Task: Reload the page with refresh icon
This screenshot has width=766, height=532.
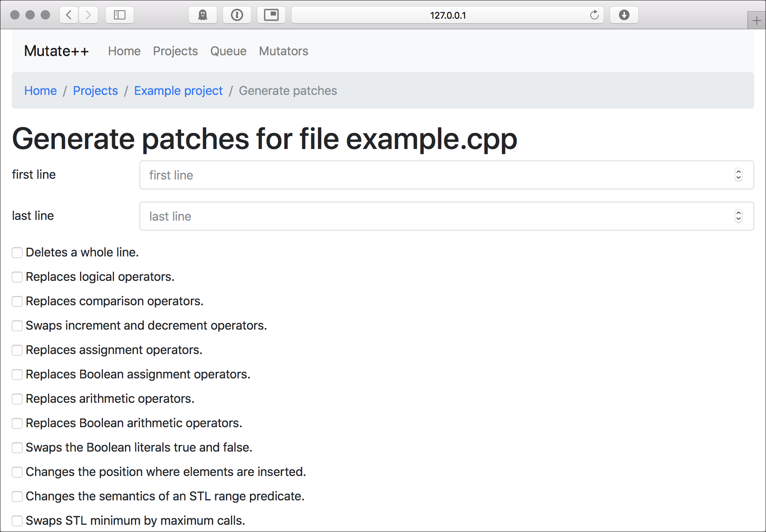Action: tap(594, 15)
